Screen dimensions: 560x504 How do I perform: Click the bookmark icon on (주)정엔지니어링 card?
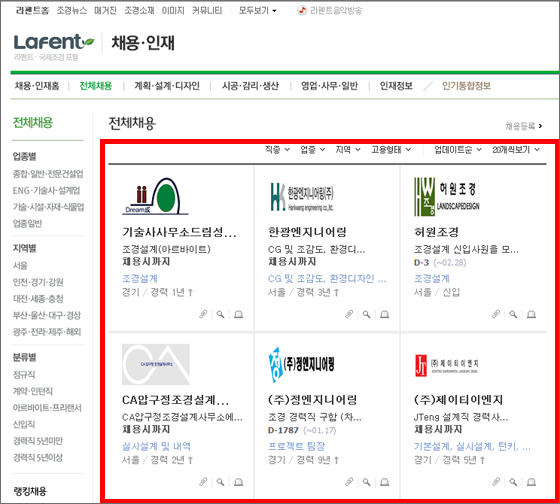385,482
